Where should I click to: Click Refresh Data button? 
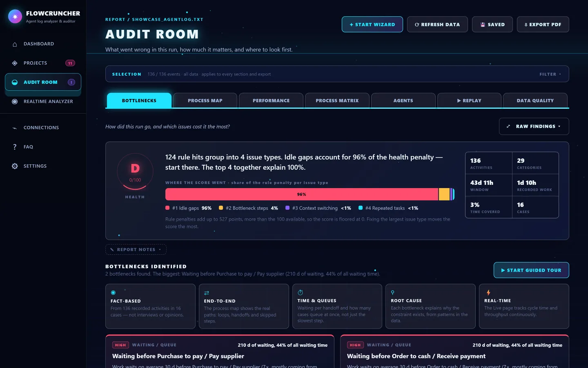click(437, 25)
